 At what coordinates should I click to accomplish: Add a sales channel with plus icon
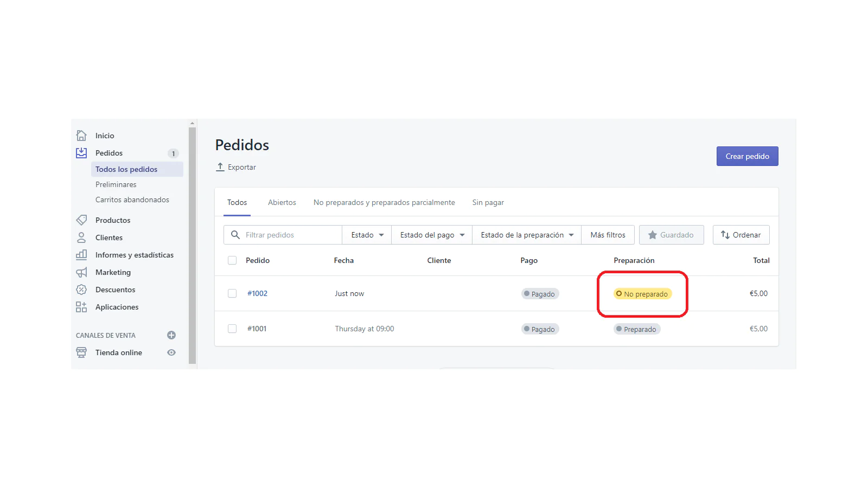point(171,335)
